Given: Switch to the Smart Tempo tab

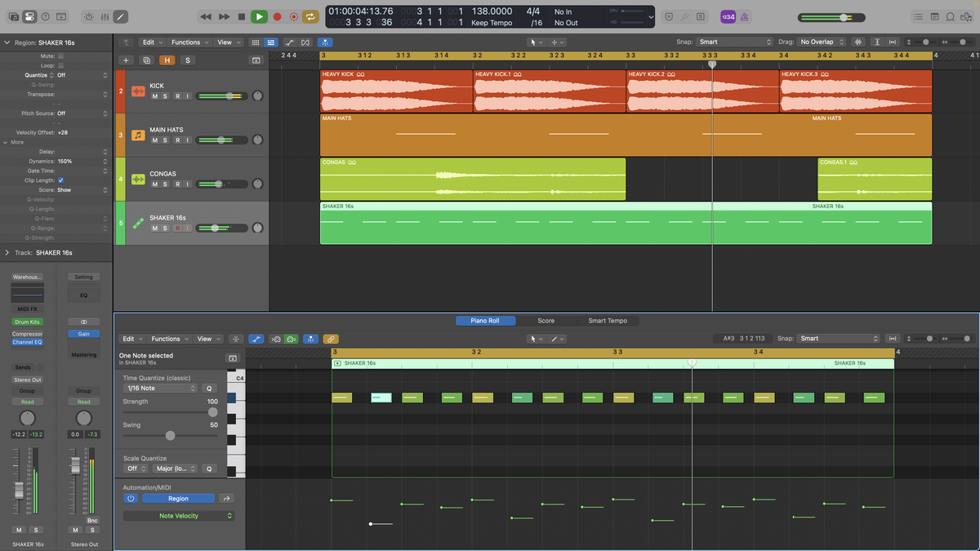Looking at the screenshot, I should coord(608,321).
